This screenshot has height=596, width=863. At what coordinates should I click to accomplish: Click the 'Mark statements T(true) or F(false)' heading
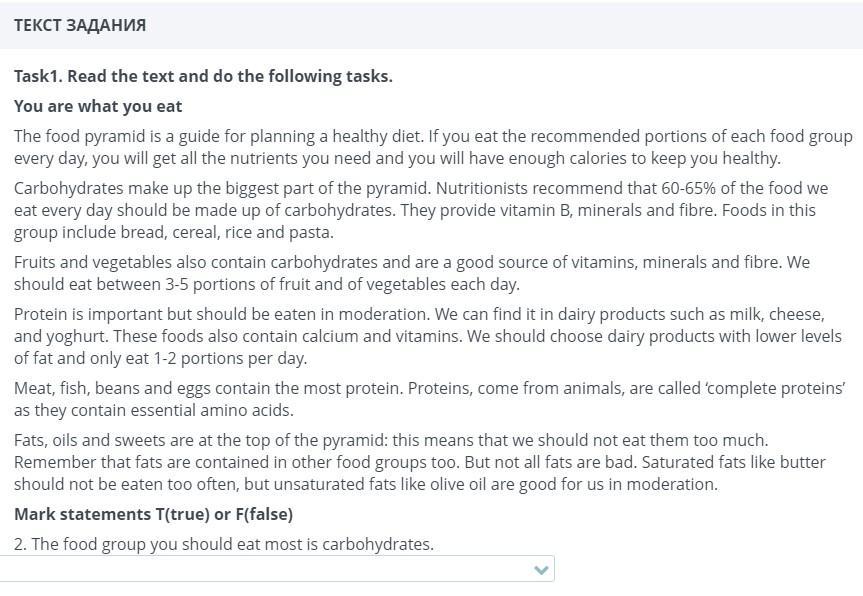(154, 514)
